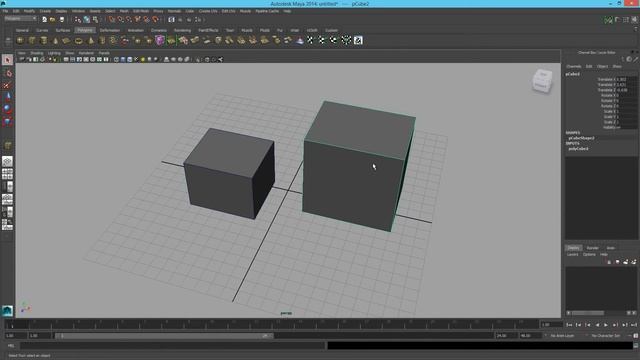This screenshot has width=640, height=360.
Task: Open the viewport Panels menu
Action: tap(104, 53)
